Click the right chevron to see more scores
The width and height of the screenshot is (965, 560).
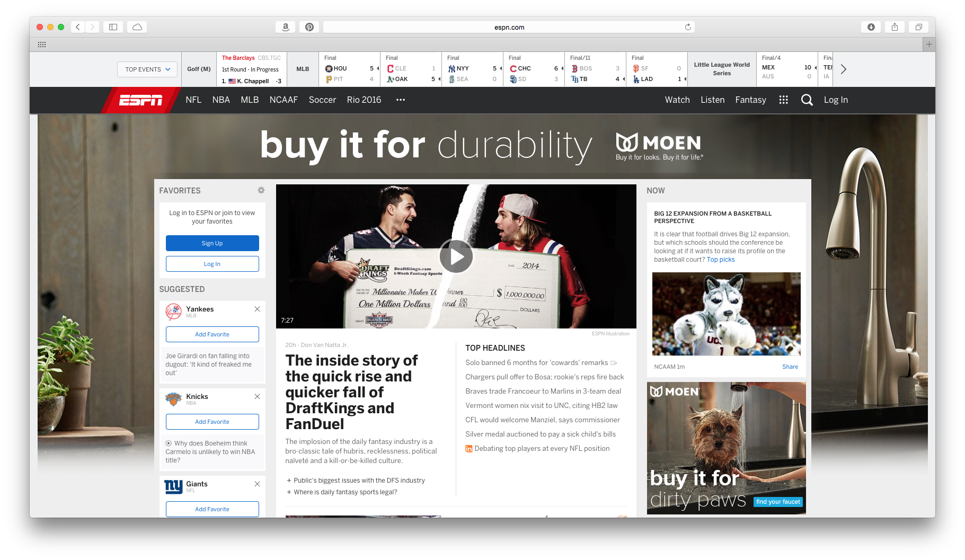click(843, 69)
